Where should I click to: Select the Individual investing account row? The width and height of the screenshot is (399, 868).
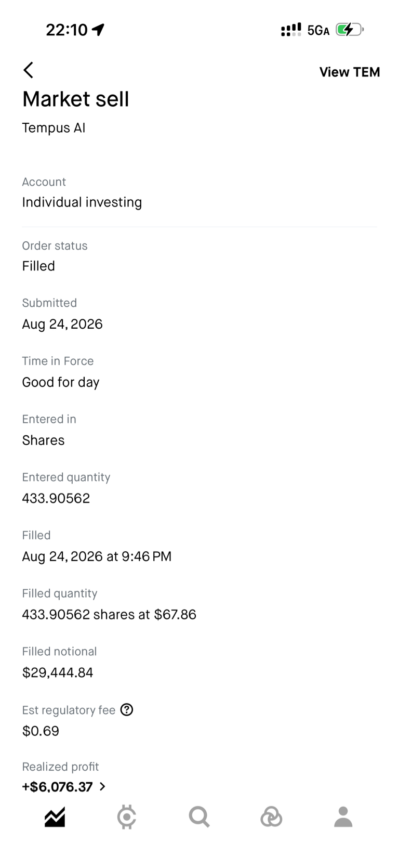pyautogui.click(x=199, y=192)
